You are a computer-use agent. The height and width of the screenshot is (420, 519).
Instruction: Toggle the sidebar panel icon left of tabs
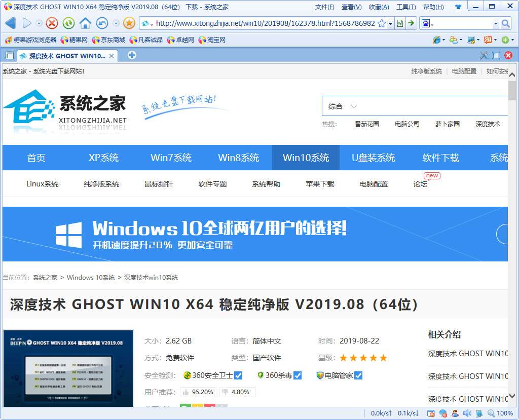point(9,56)
